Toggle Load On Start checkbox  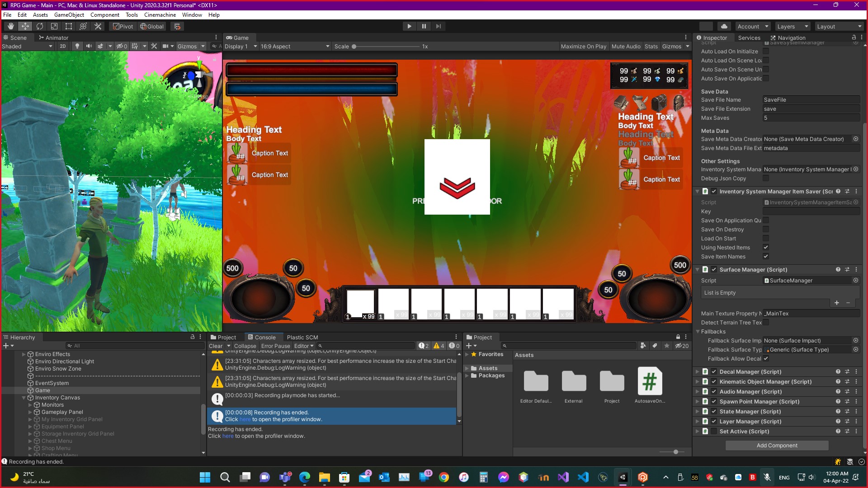pyautogui.click(x=765, y=238)
